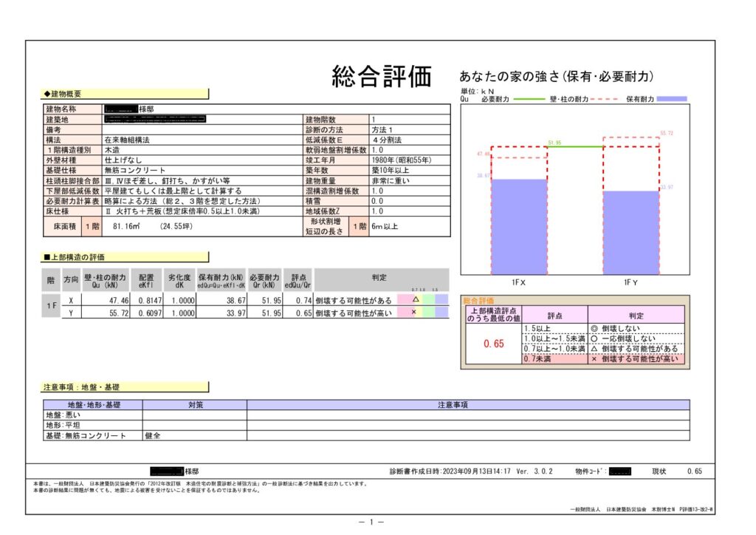Click the red dashed 壁・柱の耐力 legend line
Screen dimensions: 756x535
[x=605, y=98]
